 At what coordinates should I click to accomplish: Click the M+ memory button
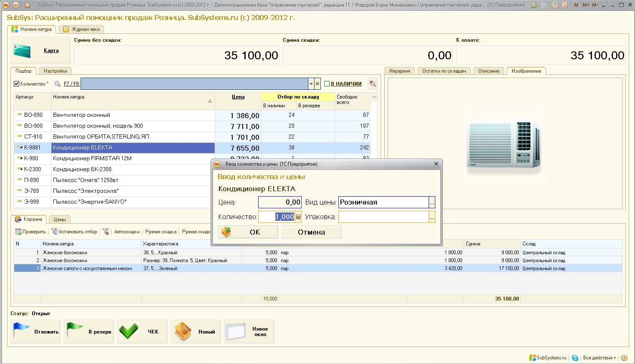click(x=586, y=5)
